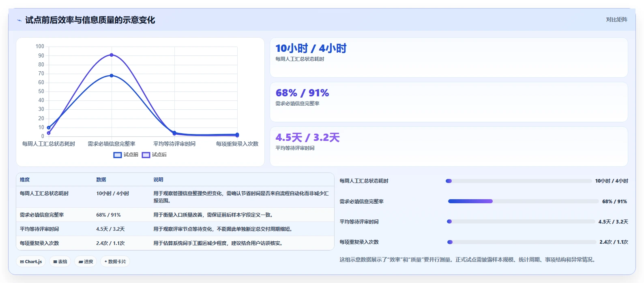Click progress value label 68% / 91%
644x283 pixels.
pos(615,201)
